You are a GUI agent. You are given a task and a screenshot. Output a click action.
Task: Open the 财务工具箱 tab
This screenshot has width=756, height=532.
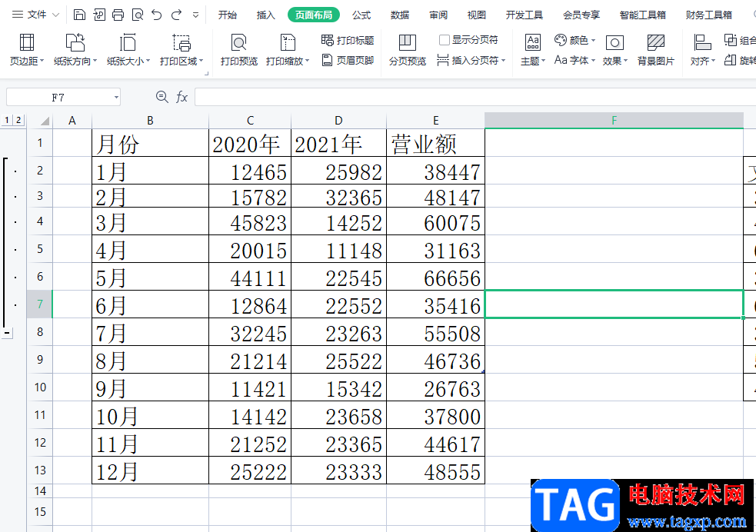(709, 15)
